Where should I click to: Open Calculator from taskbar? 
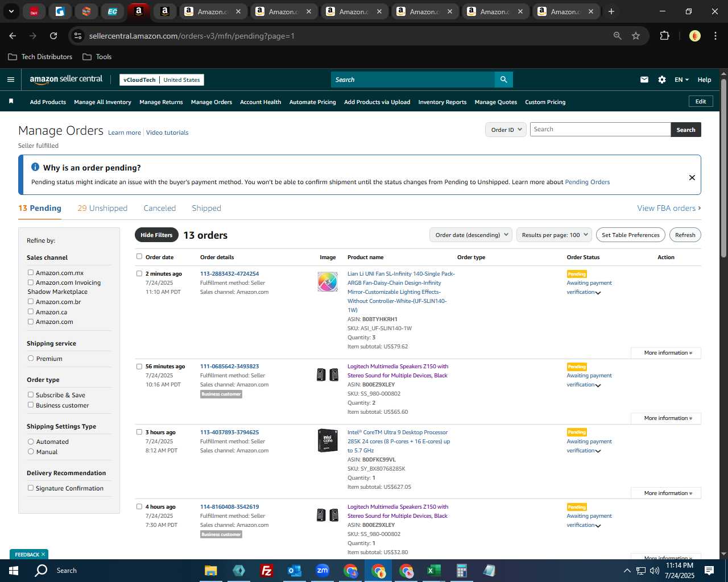(x=462, y=571)
